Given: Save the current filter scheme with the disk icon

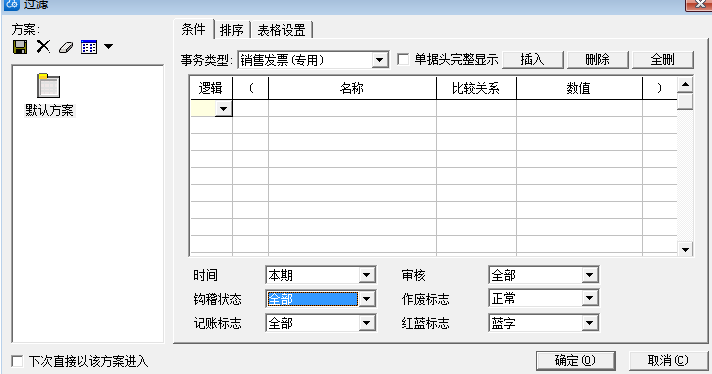Looking at the screenshot, I should (x=20, y=47).
